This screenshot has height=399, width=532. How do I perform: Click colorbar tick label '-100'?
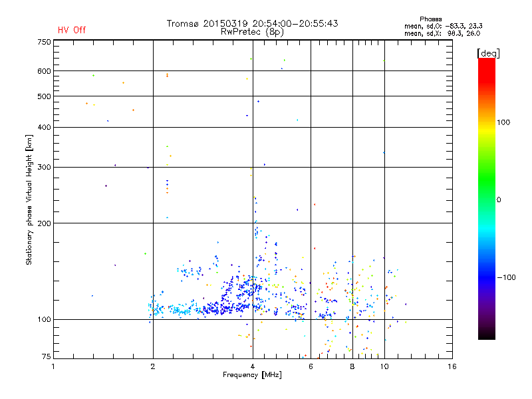(x=506, y=277)
